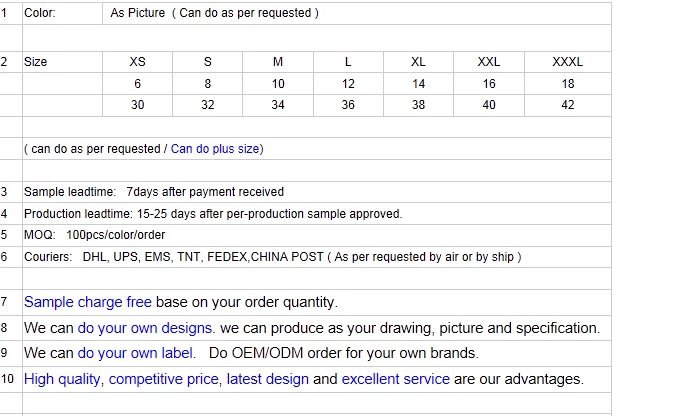Viewport: 677px width, 416px height.
Task: Click the "Size" row label cell
Action: pos(36,62)
